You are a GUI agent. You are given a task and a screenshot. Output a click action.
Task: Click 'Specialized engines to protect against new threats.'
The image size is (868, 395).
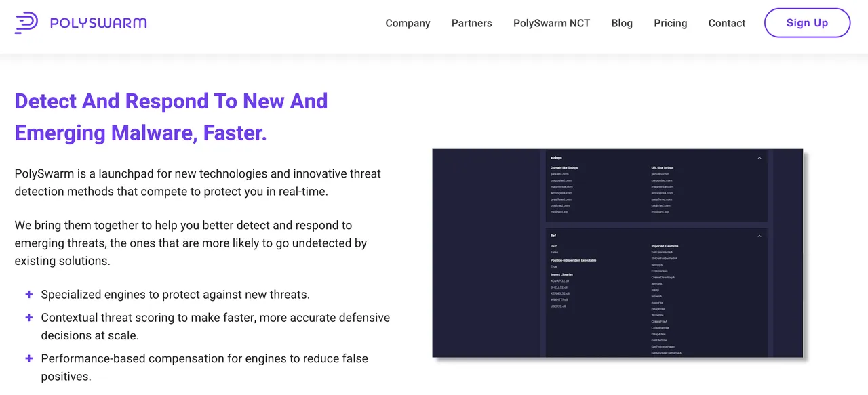pos(175,295)
